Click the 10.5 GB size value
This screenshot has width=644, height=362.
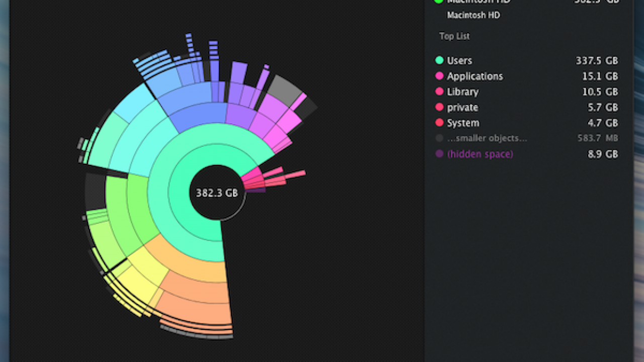point(600,92)
